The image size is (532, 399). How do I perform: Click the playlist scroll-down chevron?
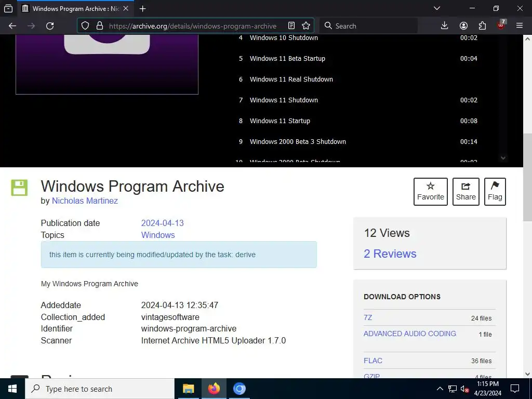(503, 158)
